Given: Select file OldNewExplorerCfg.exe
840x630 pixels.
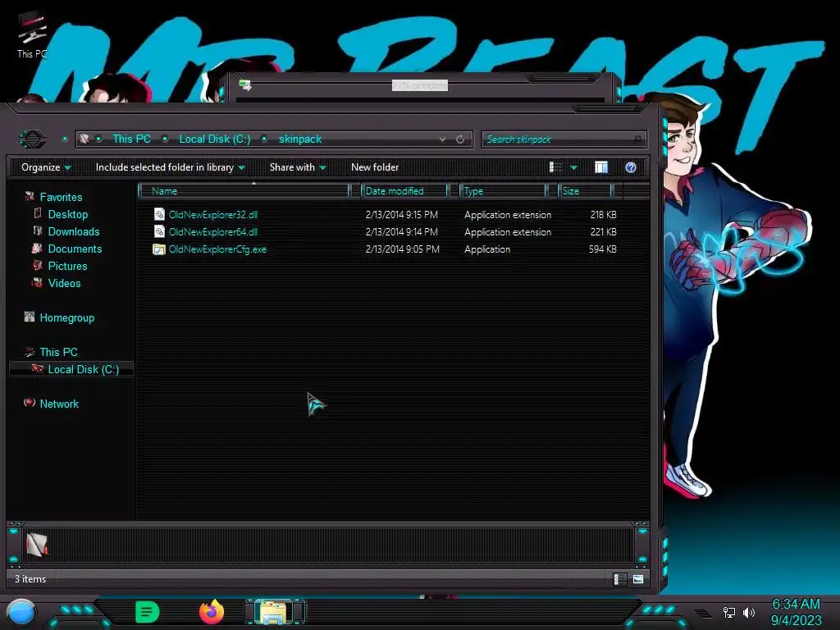Looking at the screenshot, I should point(217,249).
